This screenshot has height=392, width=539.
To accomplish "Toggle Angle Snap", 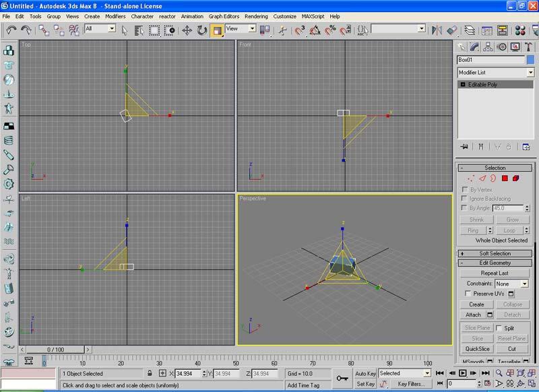I will click(x=315, y=30).
